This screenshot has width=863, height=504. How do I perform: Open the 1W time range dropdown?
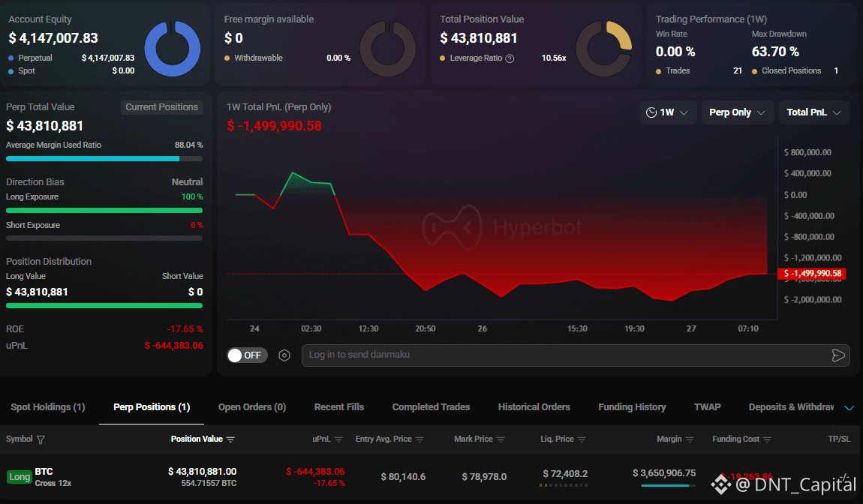(667, 112)
